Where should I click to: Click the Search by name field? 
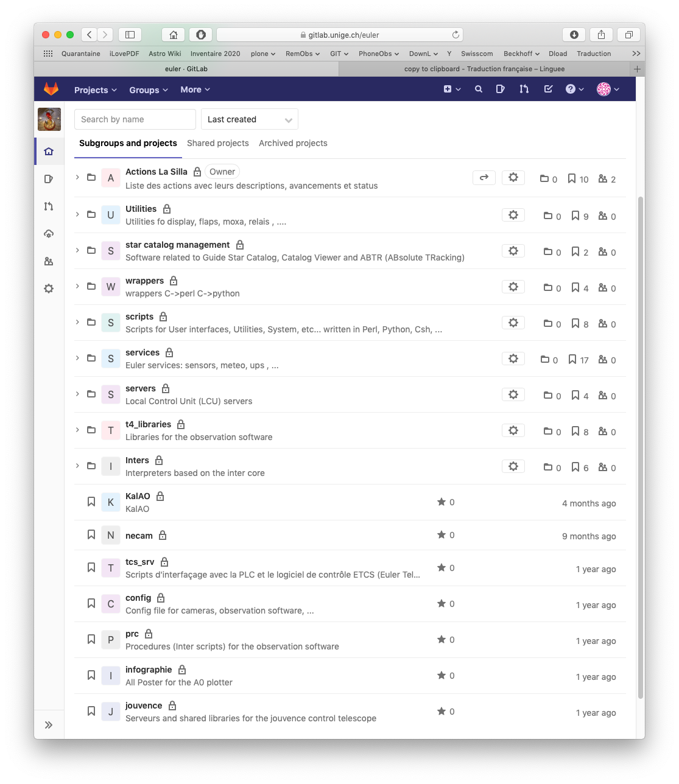135,119
